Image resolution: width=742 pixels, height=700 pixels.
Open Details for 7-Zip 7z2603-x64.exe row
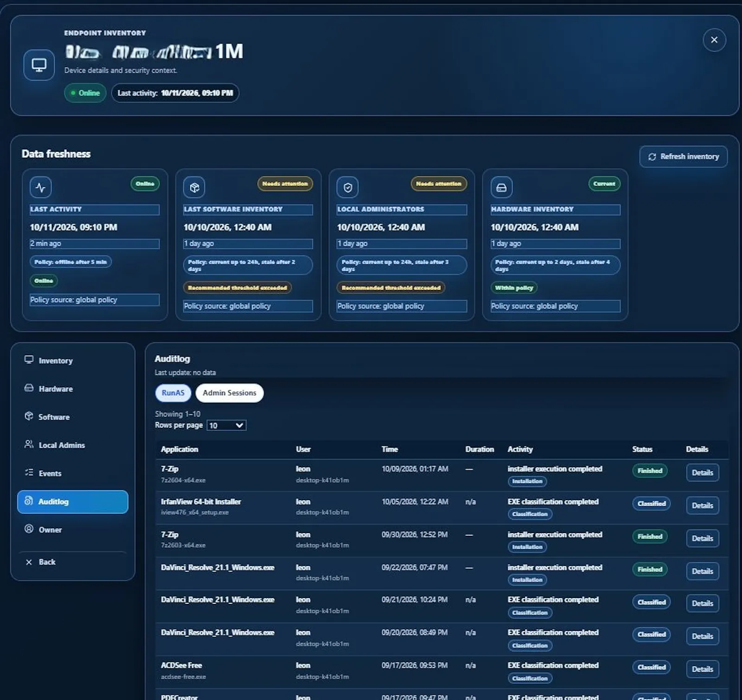703,539
